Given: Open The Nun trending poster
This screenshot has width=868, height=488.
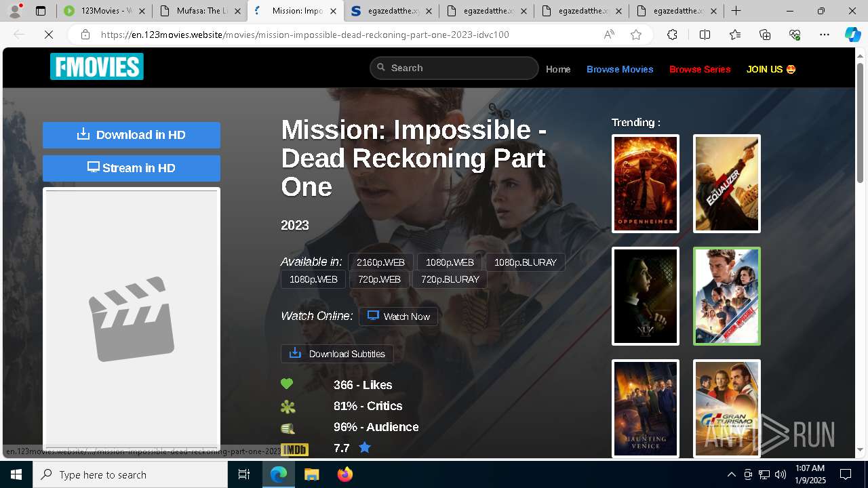Looking at the screenshot, I should tap(646, 296).
